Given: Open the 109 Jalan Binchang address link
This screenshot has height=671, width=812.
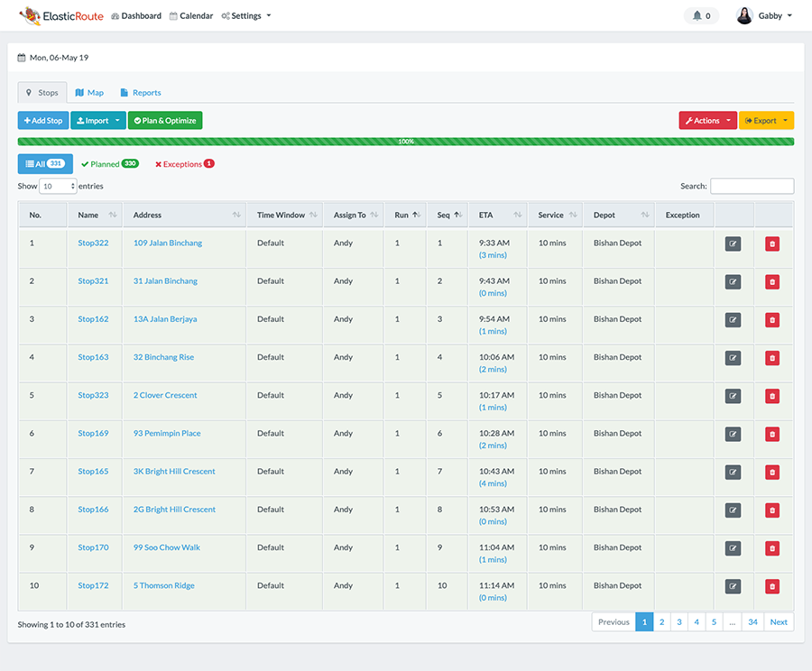Looking at the screenshot, I should point(168,244).
